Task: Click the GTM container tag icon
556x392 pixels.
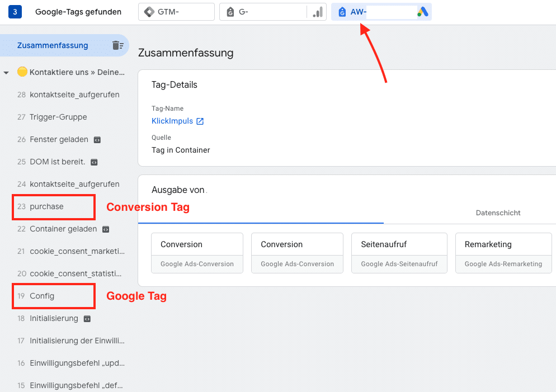Action: click(x=149, y=12)
